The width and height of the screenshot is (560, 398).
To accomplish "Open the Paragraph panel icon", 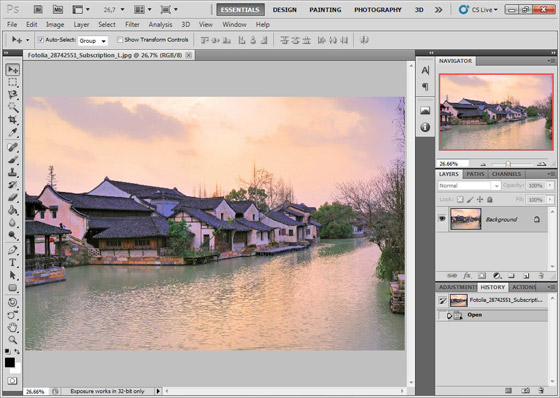I will point(425,86).
